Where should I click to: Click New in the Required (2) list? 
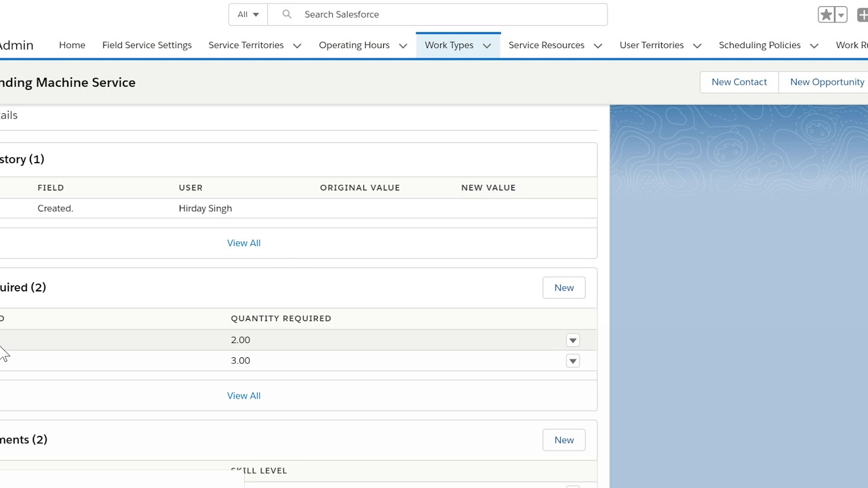tap(564, 287)
